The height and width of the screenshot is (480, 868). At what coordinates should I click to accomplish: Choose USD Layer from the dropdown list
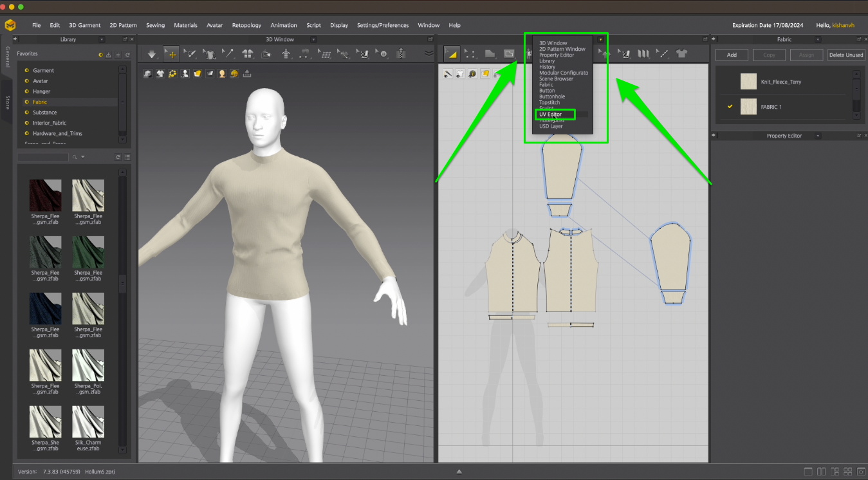click(551, 126)
